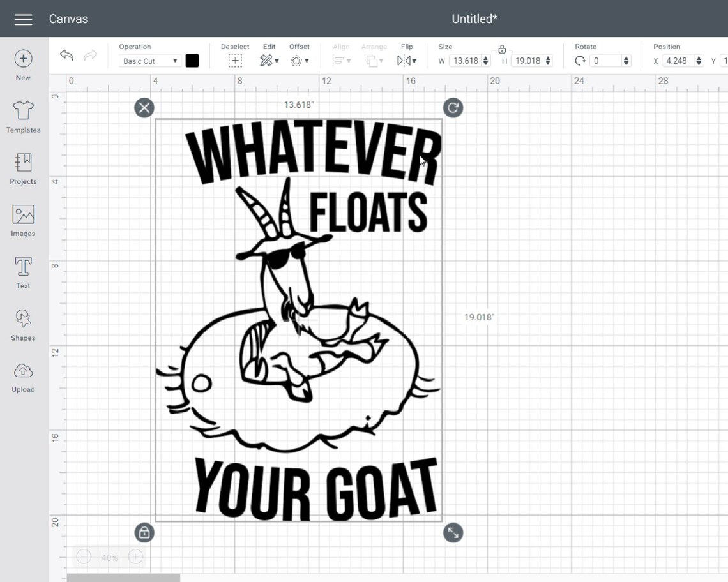Open the Images panel in the sidebar
Viewport: 728px width, 582px height.
(23, 220)
